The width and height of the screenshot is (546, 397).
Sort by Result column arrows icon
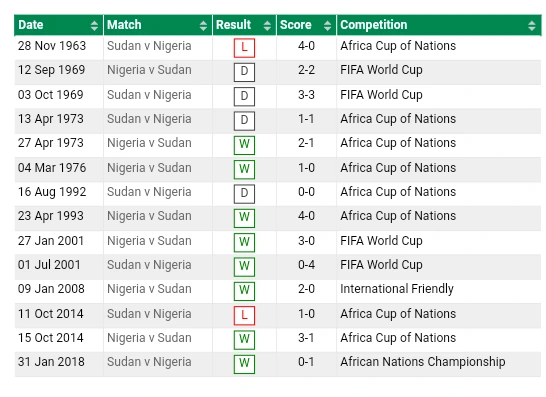coord(267,25)
